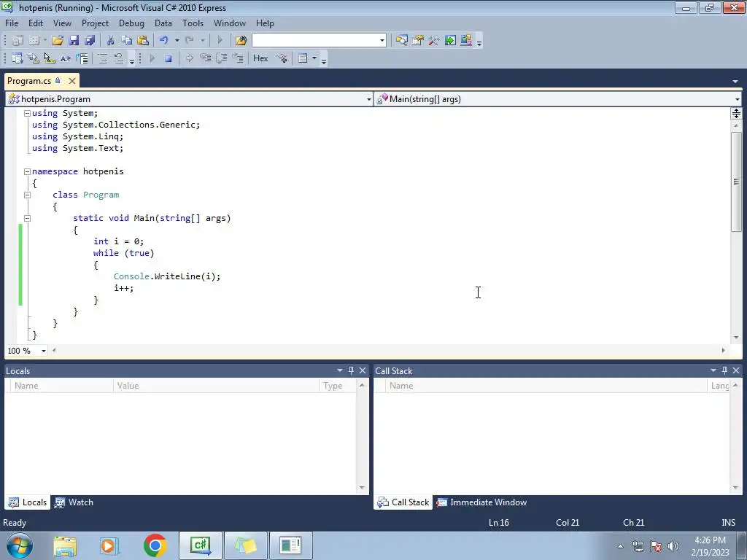Open the hotpenis.Program class dropdown
Screen dimensions: 747x560
point(368,99)
